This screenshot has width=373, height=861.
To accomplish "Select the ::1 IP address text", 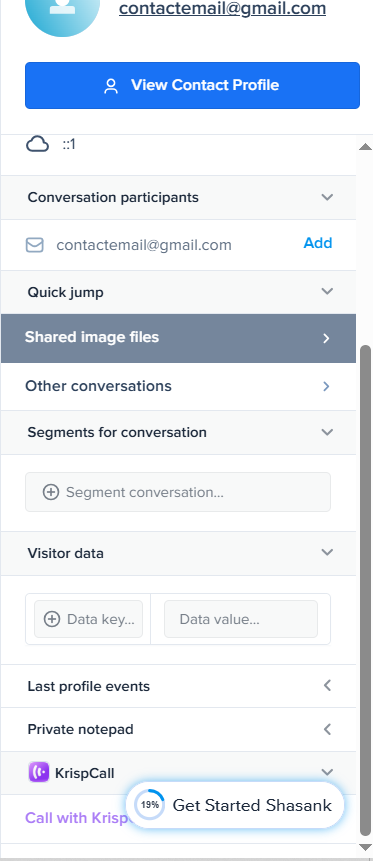I will [x=69, y=145].
